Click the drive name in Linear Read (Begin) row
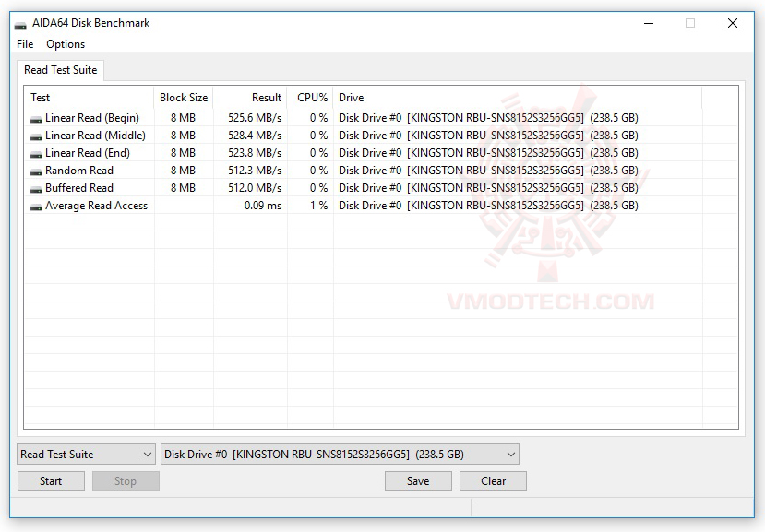Screen dimensions: 765x532 click(488, 118)
